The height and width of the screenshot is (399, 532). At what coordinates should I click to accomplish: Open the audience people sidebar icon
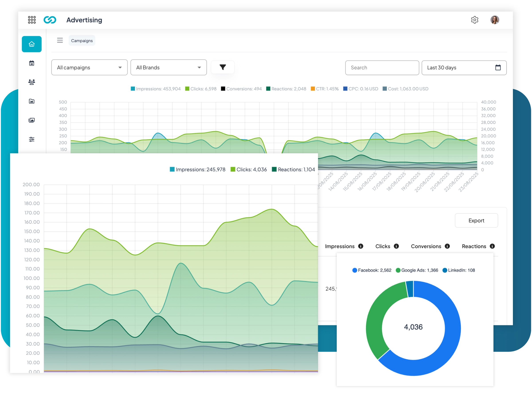point(32,82)
